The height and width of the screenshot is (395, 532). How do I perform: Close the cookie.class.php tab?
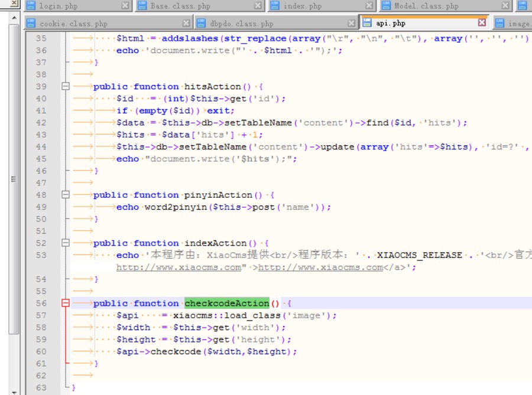tap(186, 23)
